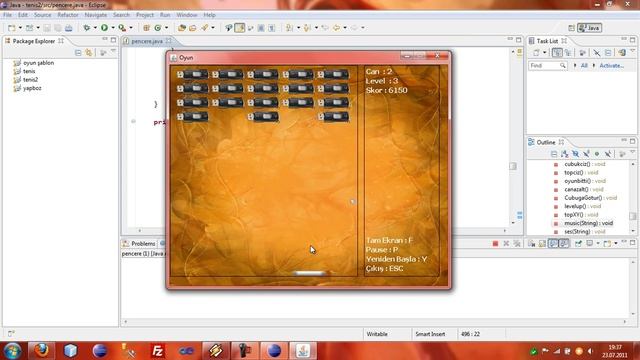
Task: Toggle Mark Occurrences highlighted toolbar icon
Action: pyautogui.click(x=240, y=28)
